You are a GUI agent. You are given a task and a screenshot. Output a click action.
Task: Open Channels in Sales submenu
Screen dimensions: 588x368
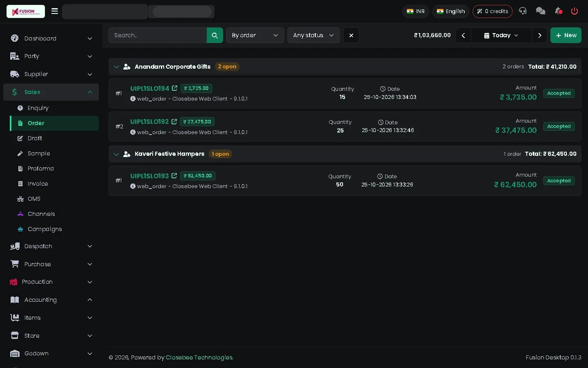click(54, 214)
